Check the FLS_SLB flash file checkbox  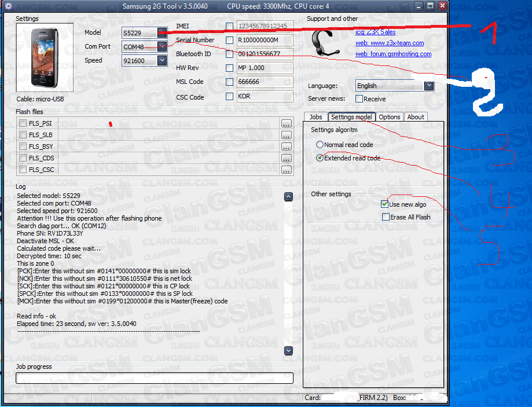tap(23, 135)
